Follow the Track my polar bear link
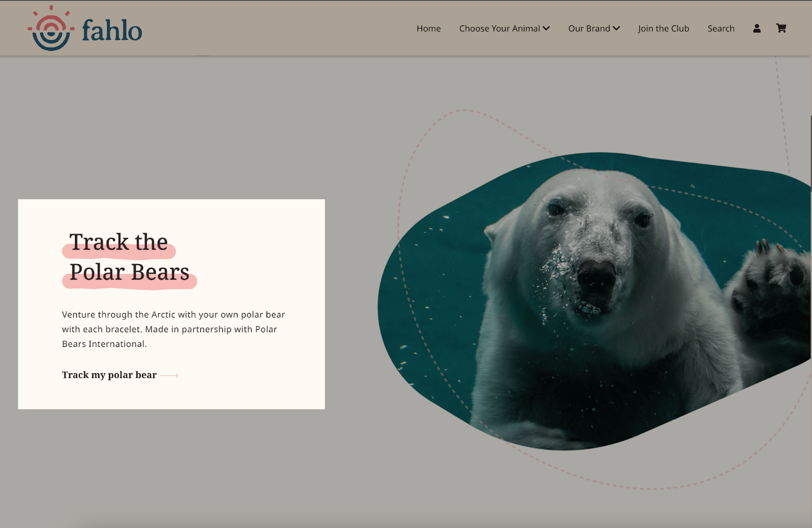This screenshot has width=812, height=528. pyautogui.click(x=120, y=375)
